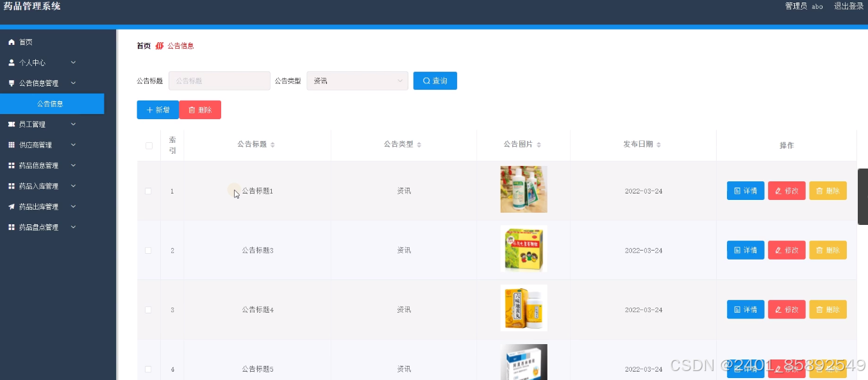This screenshot has width=868, height=380.
Task: Check the checkbox for 公告标题3 row
Action: [x=149, y=250]
